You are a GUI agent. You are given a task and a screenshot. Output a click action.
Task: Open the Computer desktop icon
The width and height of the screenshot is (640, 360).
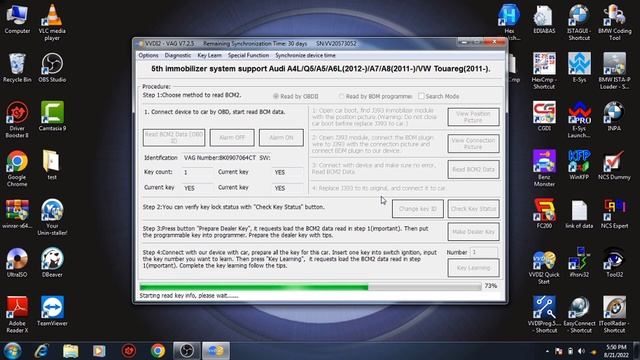(x=17, y=19)
